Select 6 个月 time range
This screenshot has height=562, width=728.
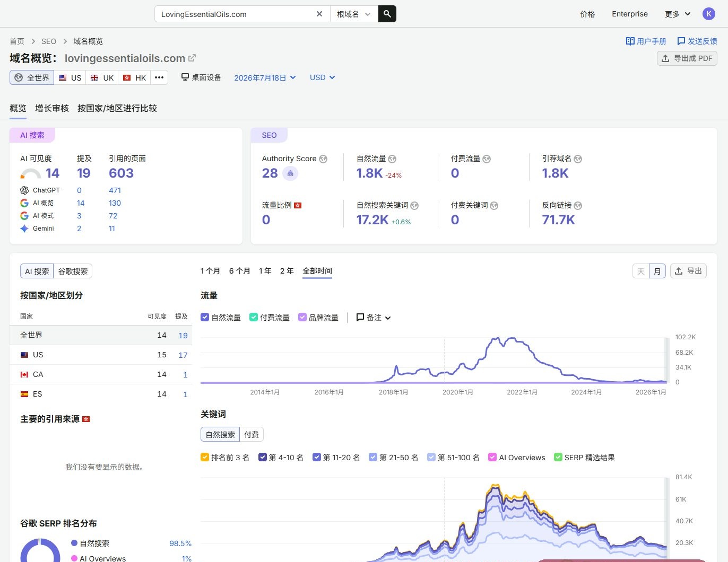tap(239, 271)
